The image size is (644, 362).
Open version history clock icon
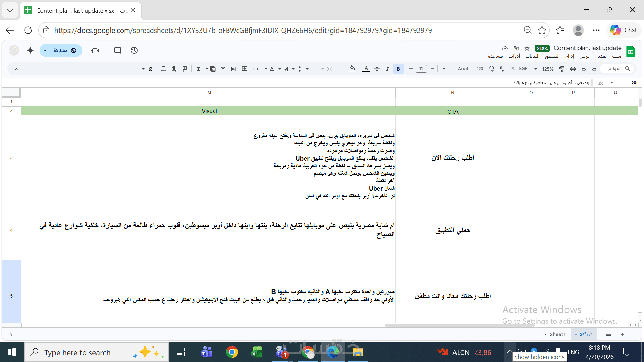[134, 50]
